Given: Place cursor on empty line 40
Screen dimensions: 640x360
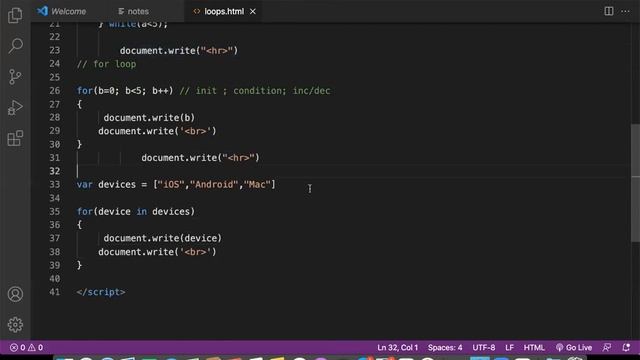Looking at the screenshot, I should [351, 278].
